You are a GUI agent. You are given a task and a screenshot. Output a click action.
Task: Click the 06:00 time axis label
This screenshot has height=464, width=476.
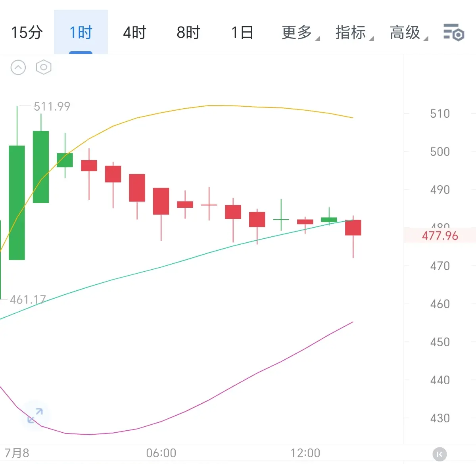[161, 453]
